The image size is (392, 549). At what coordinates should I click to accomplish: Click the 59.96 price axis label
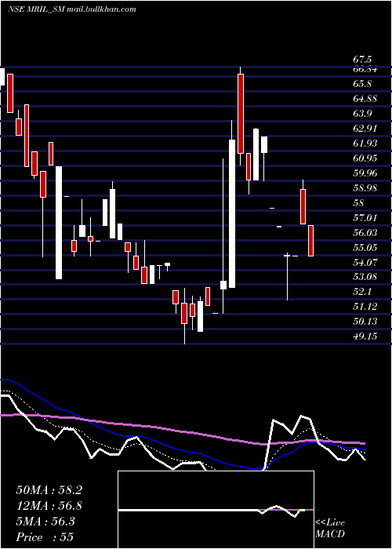pos(365,173)
